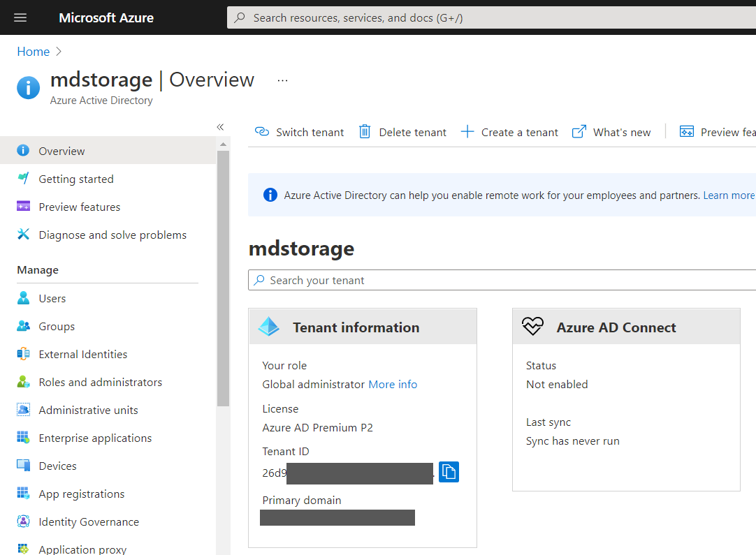756x555 pixels.
Task: Click the Users icon in sidebar
Action: click(x=23, y=297)
